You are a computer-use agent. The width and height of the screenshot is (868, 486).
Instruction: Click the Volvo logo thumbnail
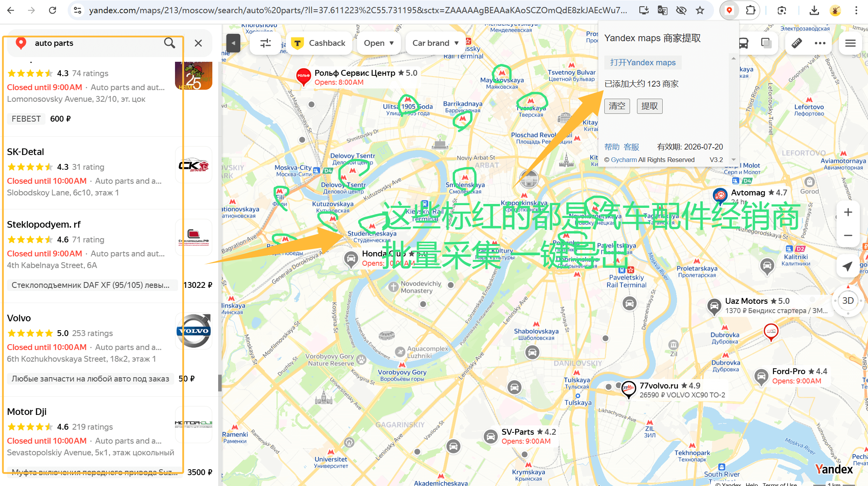[x=194, y=331]
